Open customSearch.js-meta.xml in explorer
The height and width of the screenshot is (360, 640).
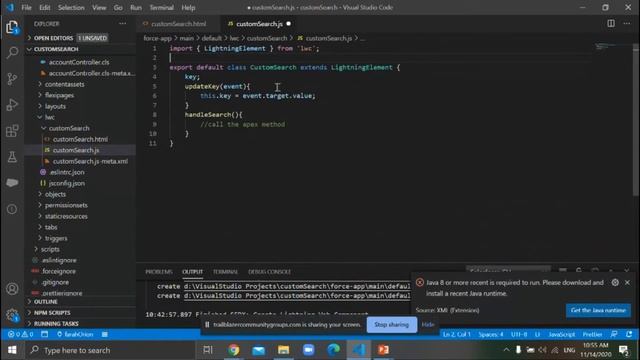tap(90, 161)
